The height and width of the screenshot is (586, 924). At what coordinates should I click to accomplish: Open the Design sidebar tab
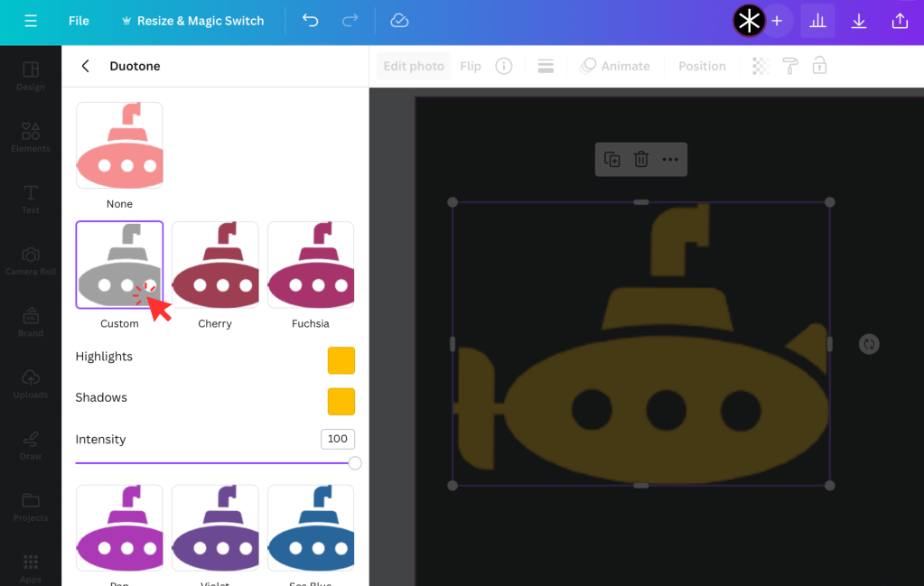tap(31, 77)
